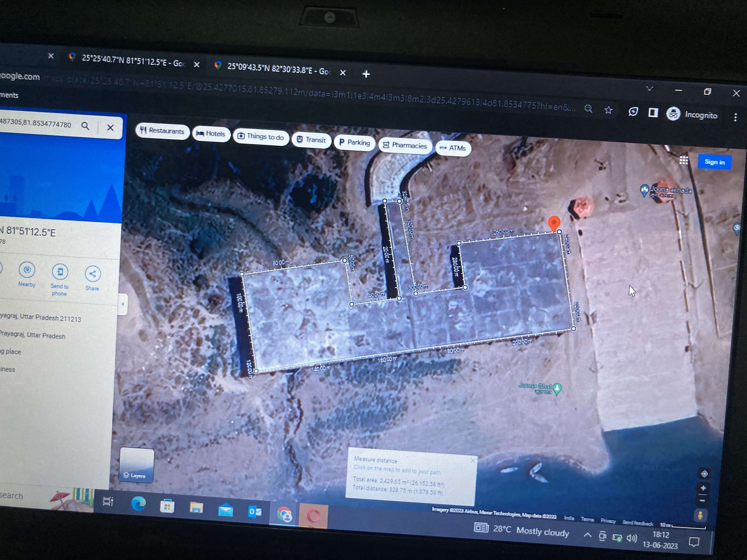Open the Layers thumbnail

click(137, 466)
